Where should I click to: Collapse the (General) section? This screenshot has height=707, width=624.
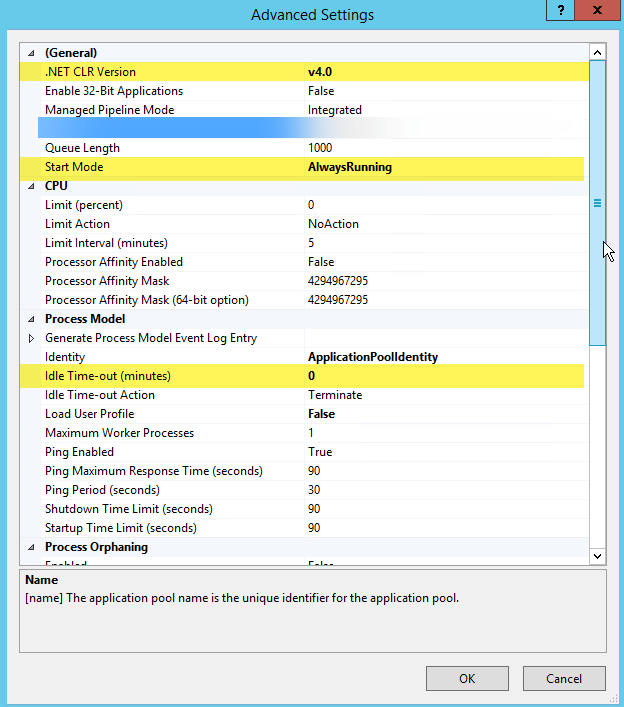pos(31,53)
